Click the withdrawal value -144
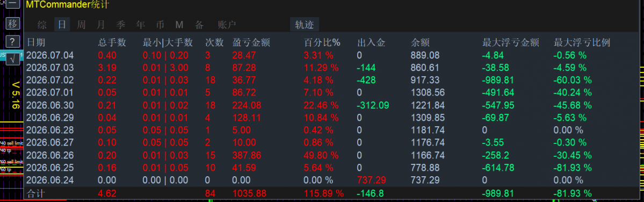 [366, 68]
